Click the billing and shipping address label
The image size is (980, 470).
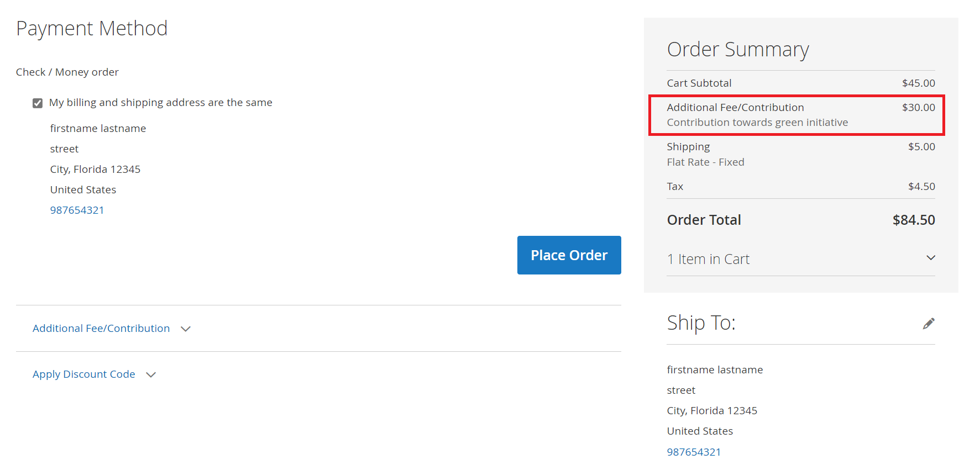(x=161, y=103)
